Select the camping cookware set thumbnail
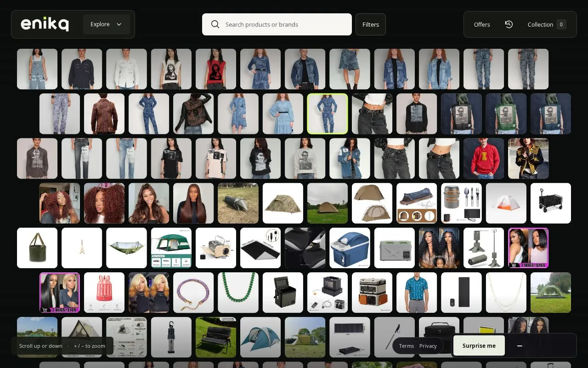588x368 pixels. pyautogui.click(x=462, y=203)
